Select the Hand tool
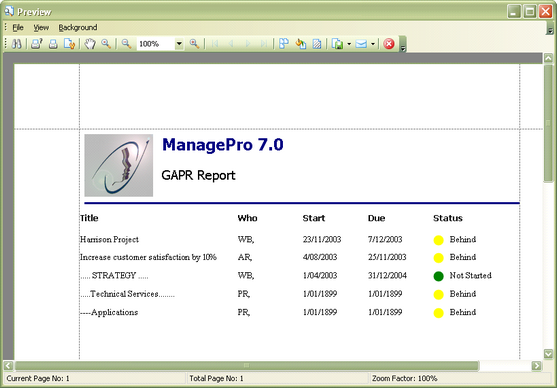Screen dimensions: 557x388 [x=90, y=44]
